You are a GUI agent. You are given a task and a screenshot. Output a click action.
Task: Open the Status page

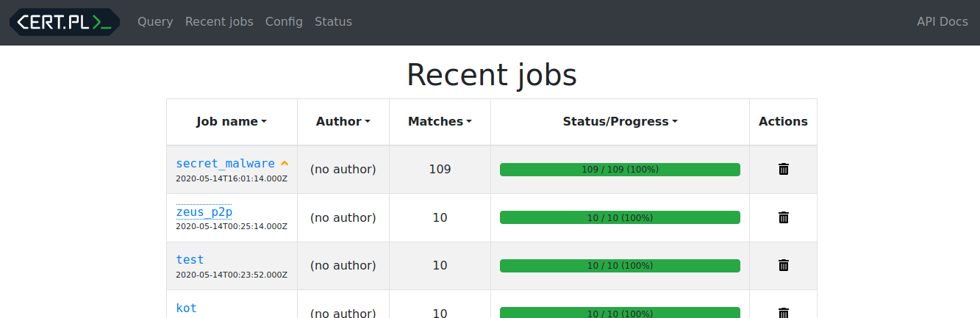pos(333,22)
